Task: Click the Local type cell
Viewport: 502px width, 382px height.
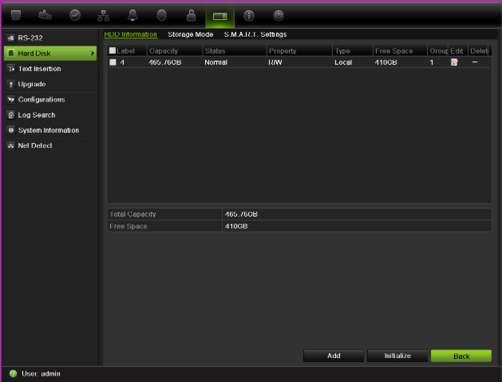Action: click(x=343, y=62)
